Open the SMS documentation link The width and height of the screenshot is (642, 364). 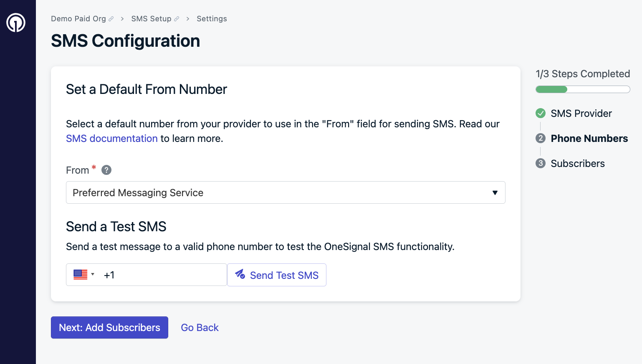pyautogui.click(x=112, y=138)
